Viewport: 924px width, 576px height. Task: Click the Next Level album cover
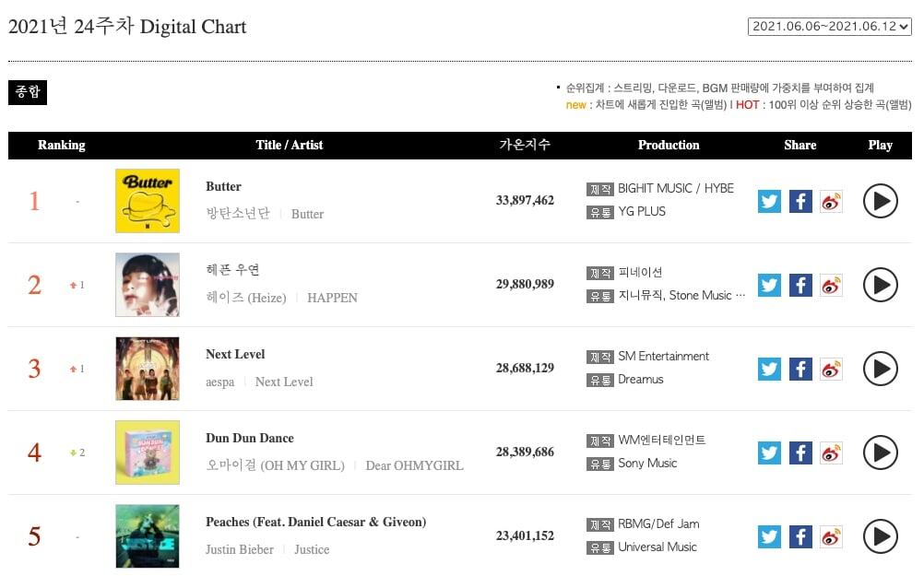[x=148, y=369]
